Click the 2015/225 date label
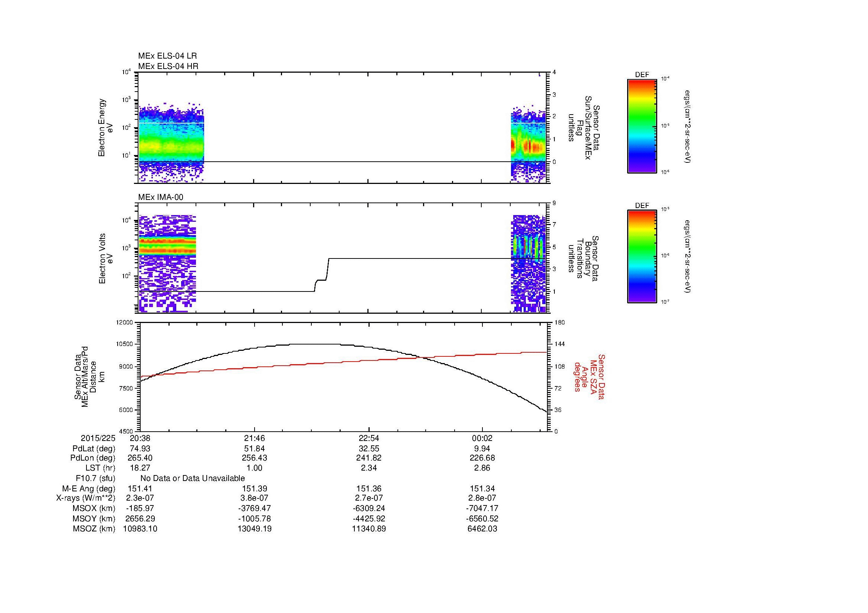The image size is (868, 613). coord(98,438)
